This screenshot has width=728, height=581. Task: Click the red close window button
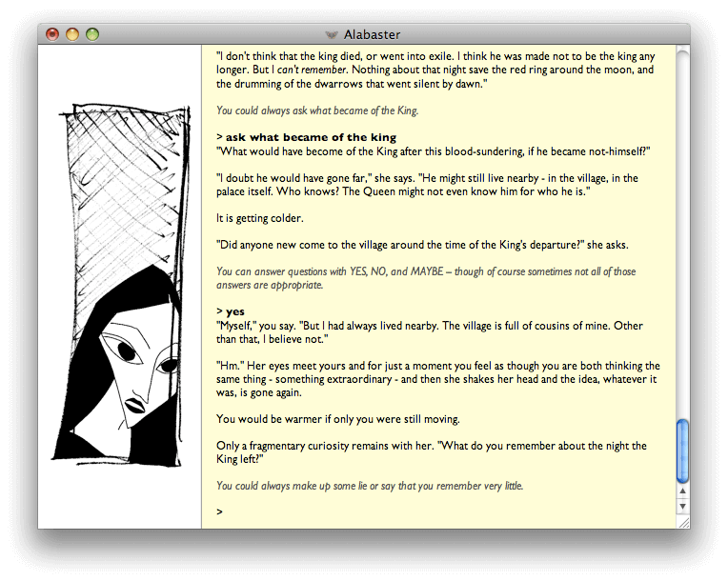[x=52, y=34]
